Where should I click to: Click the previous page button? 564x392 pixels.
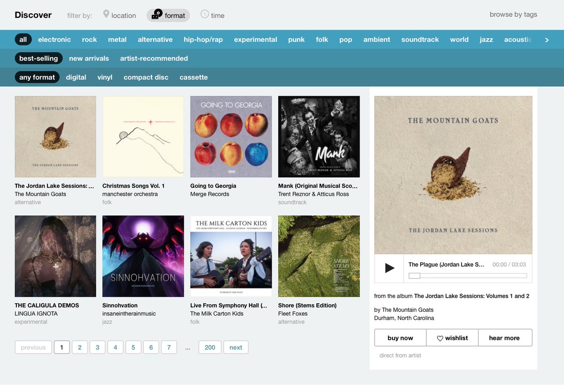pyautogui.click(x=33, y=347)
